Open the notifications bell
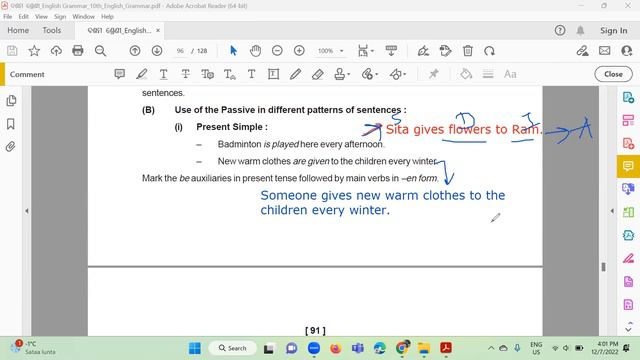 [x=580, y=30]
